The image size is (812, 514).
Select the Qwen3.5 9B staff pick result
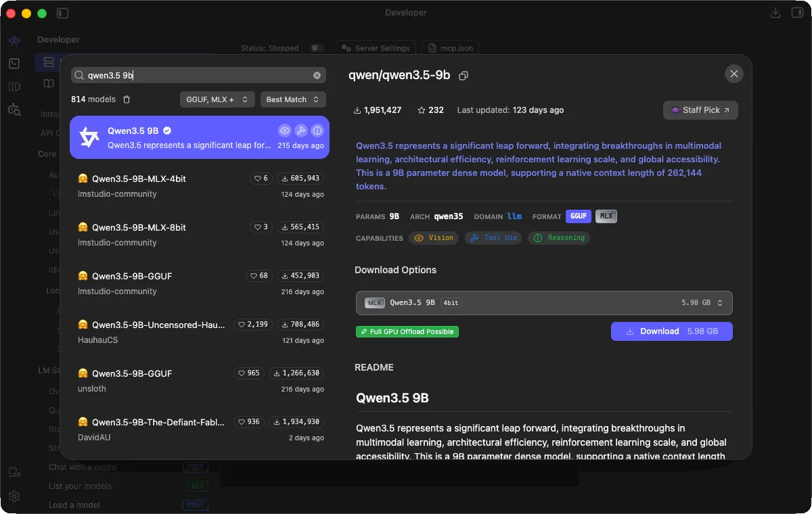200,137
